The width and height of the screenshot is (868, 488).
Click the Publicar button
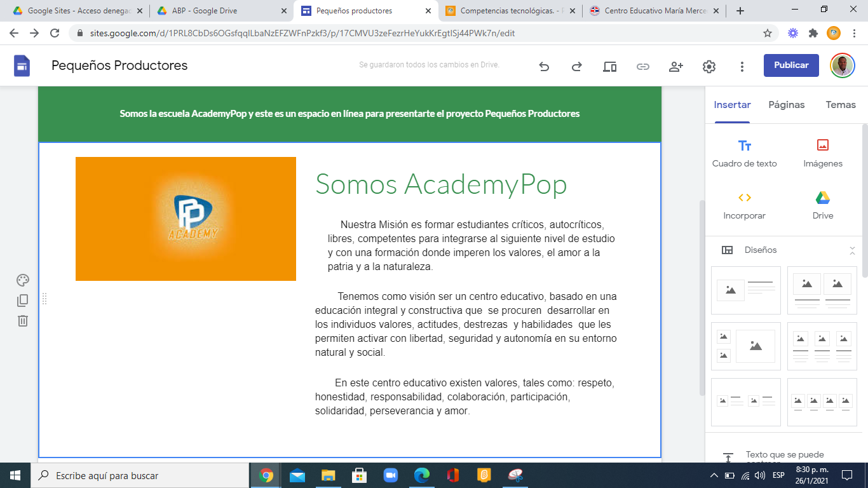pyautogui.click(x=791, y=65)
